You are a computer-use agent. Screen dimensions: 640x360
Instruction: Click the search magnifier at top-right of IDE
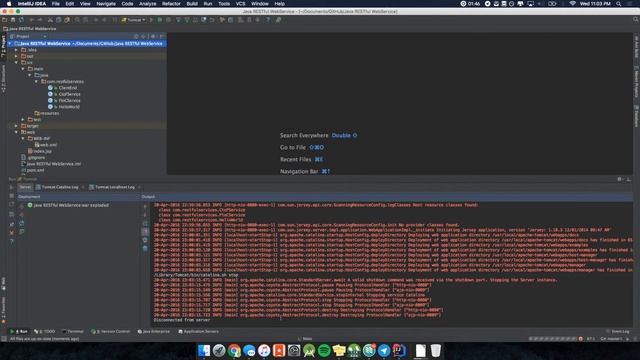tap(636, 19)
